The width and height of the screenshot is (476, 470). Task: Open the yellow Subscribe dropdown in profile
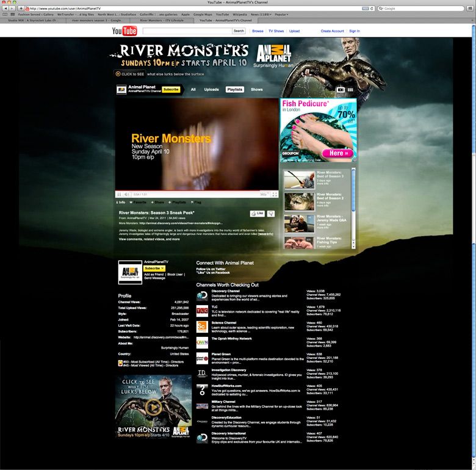[x=154, y=269]
